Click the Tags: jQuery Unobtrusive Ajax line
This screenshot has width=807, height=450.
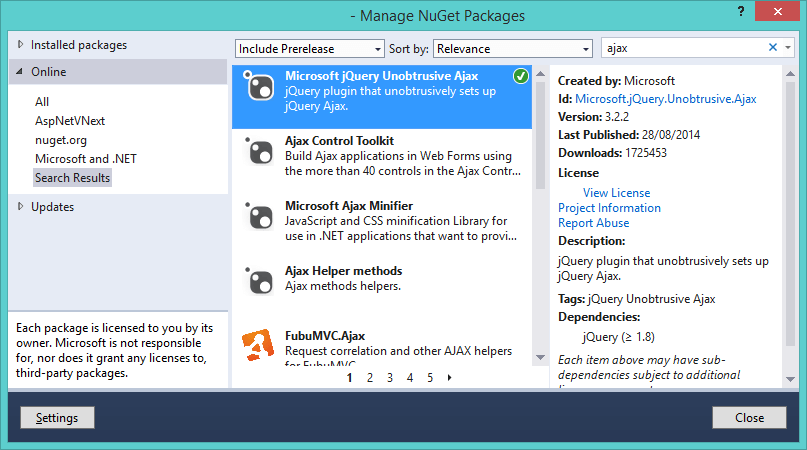pyautogui.click(x=637, y=299)
